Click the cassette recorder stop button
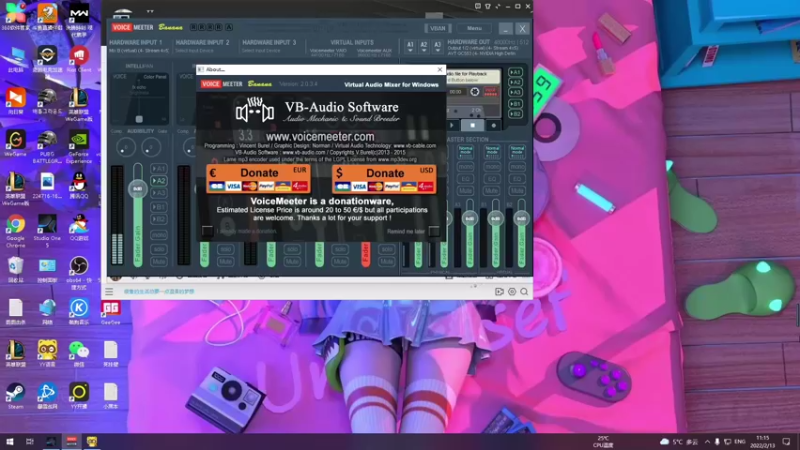Image resolution: width=800 pixels, height=450 pixels. click(x=472, y=125)
